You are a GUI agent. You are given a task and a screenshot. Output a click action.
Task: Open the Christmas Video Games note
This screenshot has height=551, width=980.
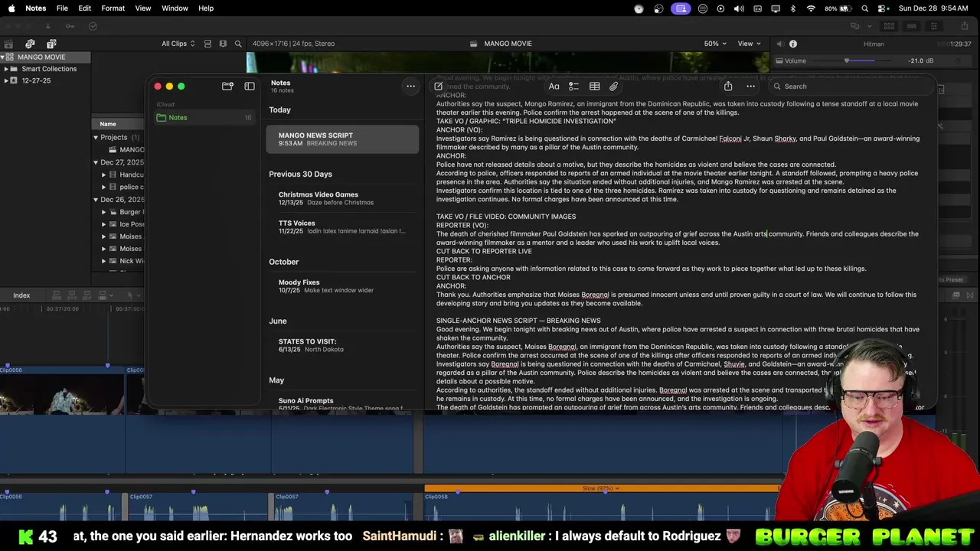coord(342,198)
